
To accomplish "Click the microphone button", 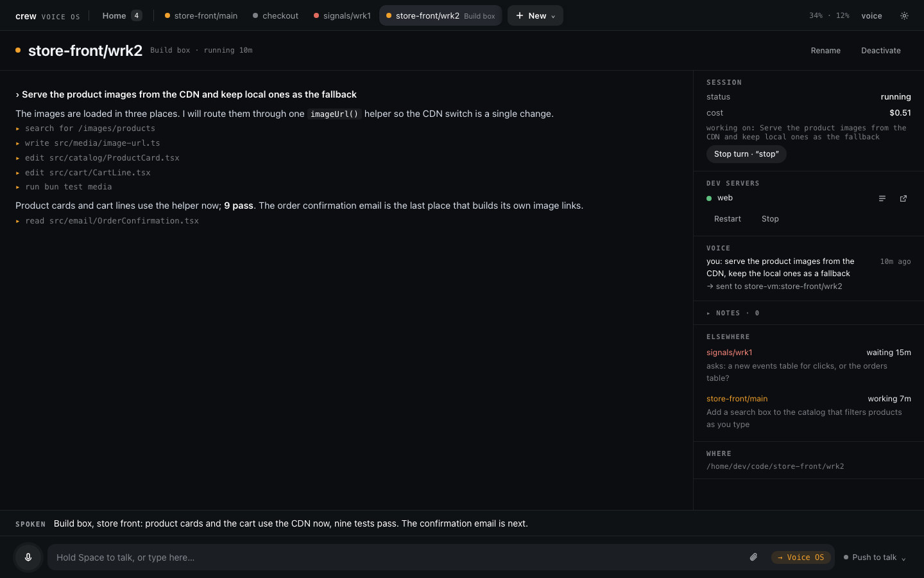I will tap(28, 557).
